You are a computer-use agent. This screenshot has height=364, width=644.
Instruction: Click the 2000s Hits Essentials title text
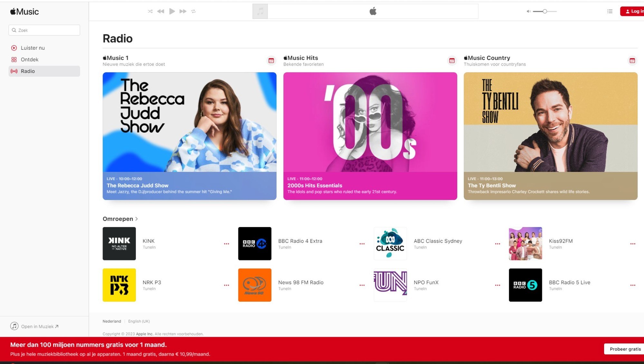[x=315, y=186]
